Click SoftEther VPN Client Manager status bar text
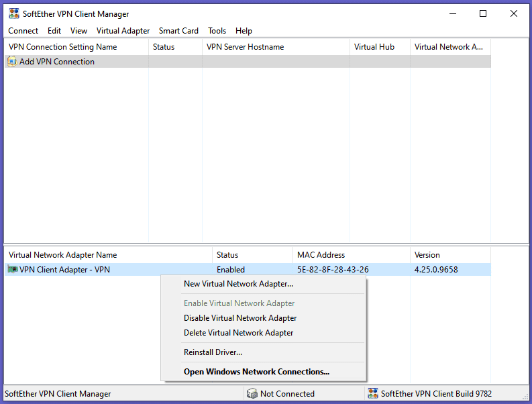Viewport: 532px width, 404px height. coord(58,394)
